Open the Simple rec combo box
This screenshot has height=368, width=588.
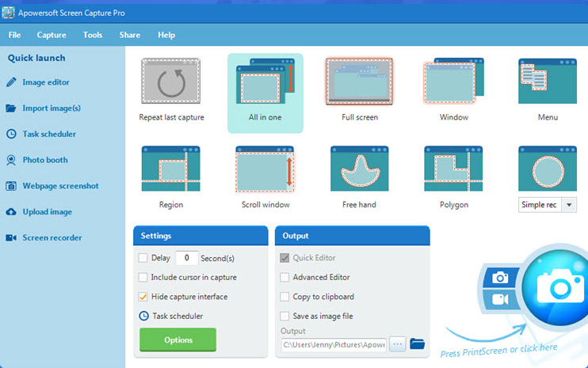coord(547,205)
